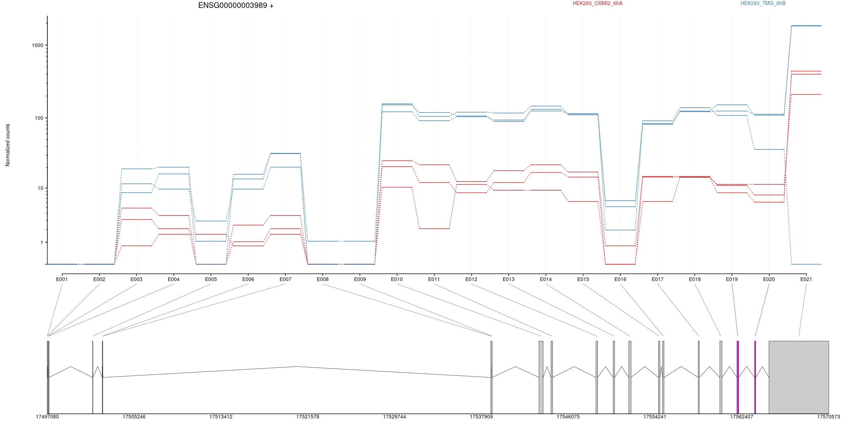Click exon label E014
The height and width of the screenshot is (434, 868).
point(546,279)
